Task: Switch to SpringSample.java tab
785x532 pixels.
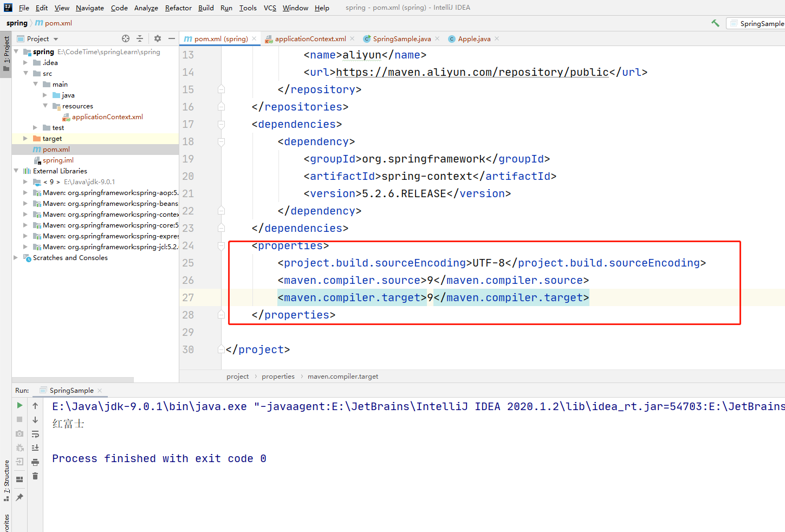Action: point(402,39)
